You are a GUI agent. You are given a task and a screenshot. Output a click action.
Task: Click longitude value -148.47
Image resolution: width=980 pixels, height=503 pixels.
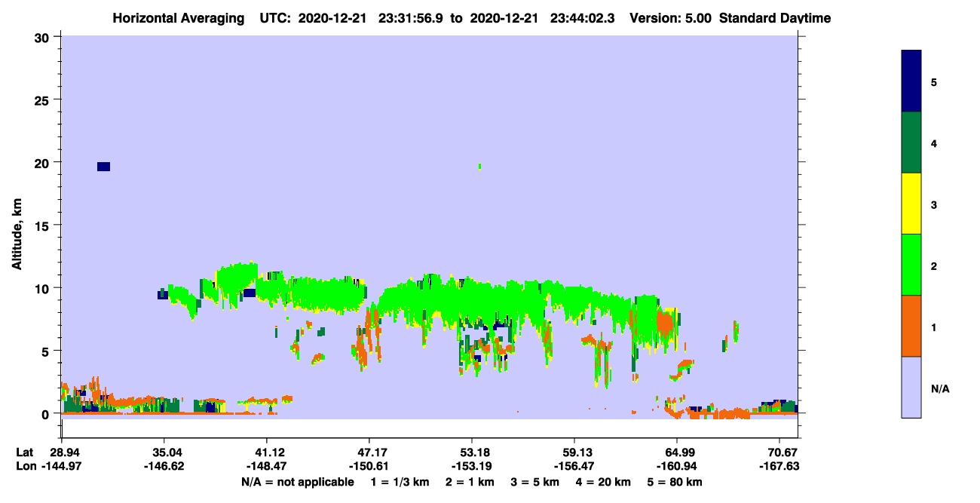[266, 467]
